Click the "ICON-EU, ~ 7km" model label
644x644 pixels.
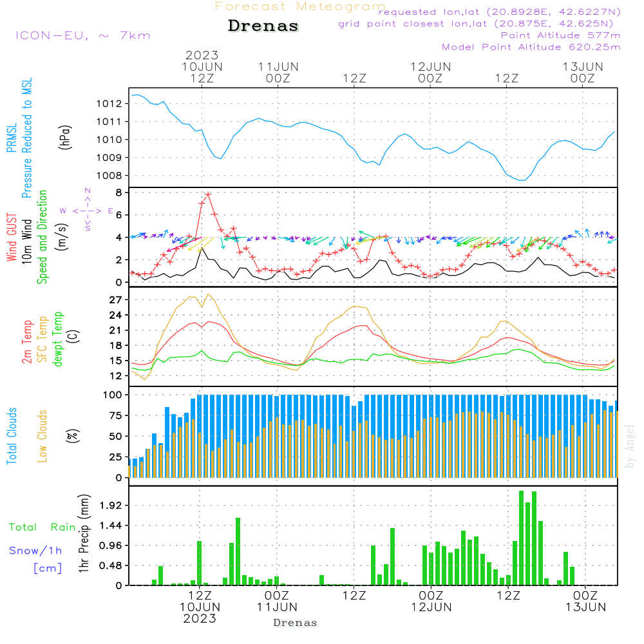(82, 35)
